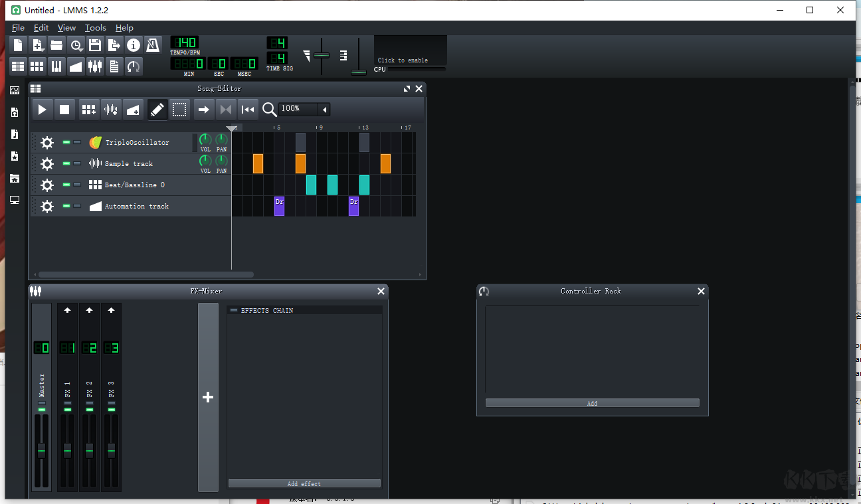Click the Add effect button in FX-Mixer

pyautogui.click(x=304, y=483)
